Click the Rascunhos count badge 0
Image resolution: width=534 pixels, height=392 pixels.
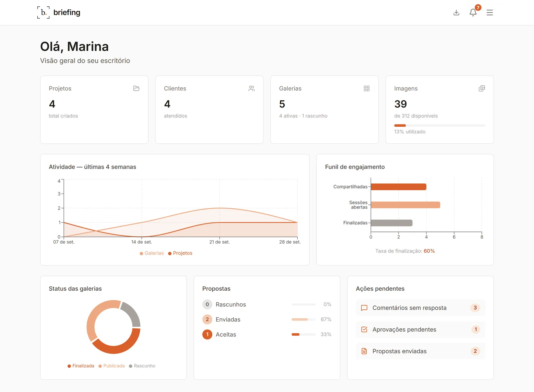coord(207,305)
